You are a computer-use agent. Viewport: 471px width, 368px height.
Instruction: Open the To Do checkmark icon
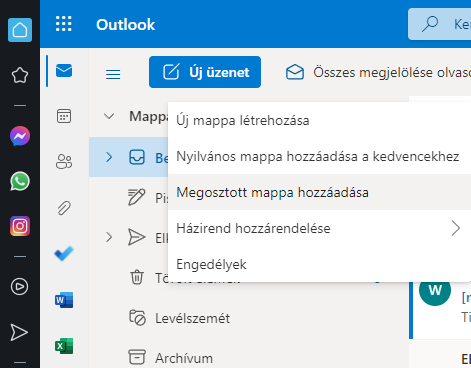coord(64,253)
